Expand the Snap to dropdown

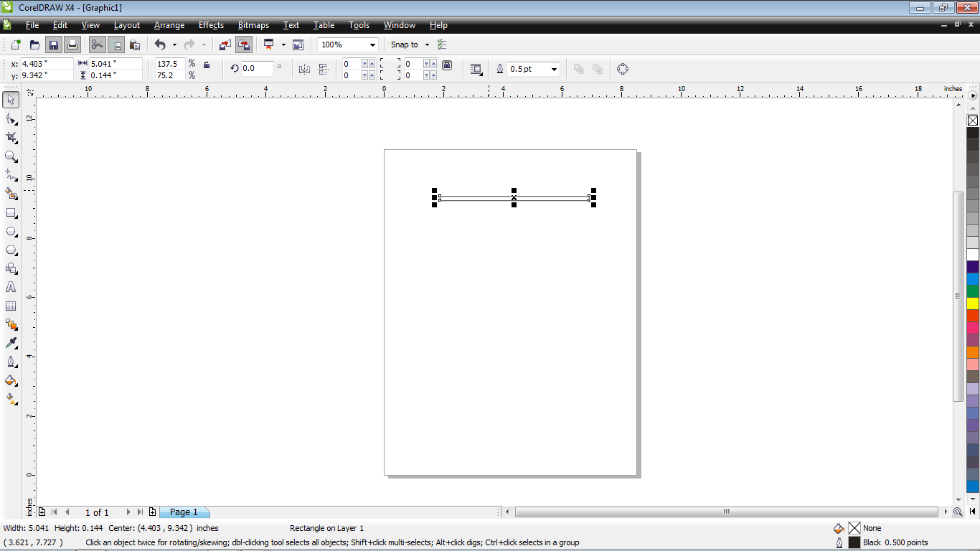(427, 44)
